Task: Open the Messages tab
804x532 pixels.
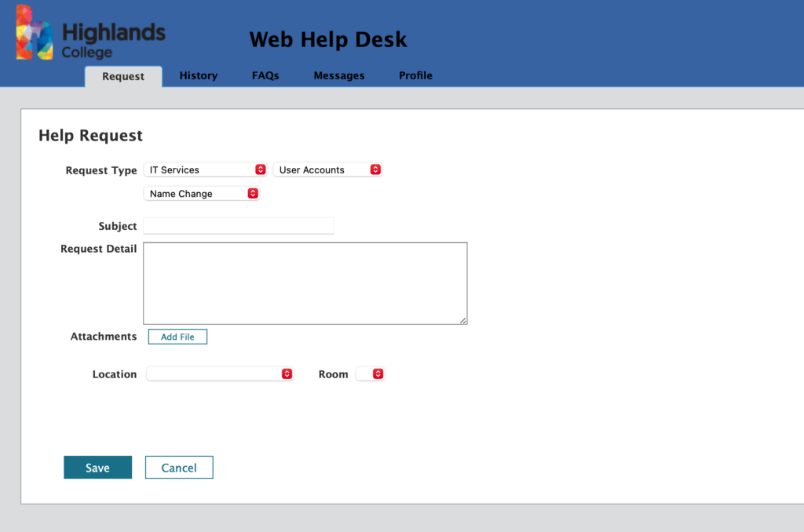Action: tap(339, 75)
